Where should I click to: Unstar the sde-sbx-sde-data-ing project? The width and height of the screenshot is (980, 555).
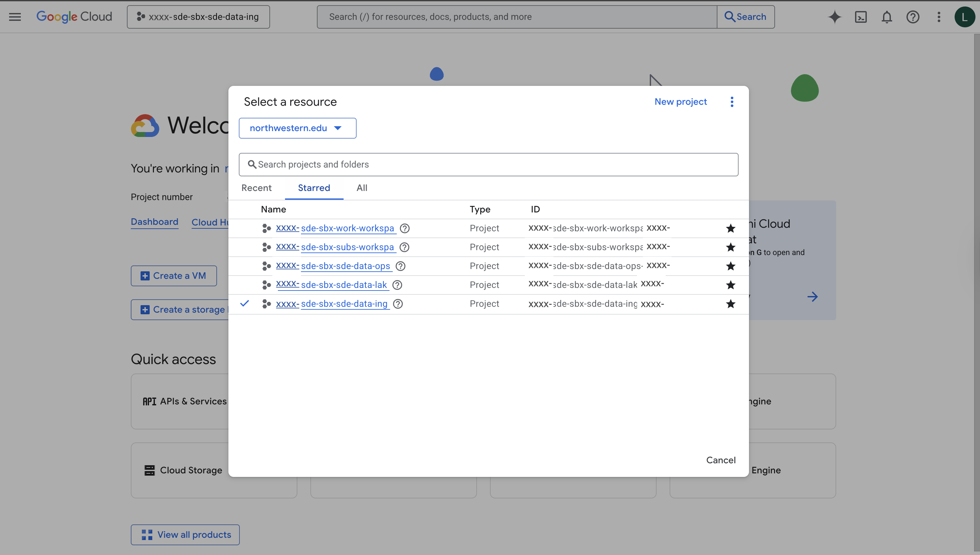point(730,304)
